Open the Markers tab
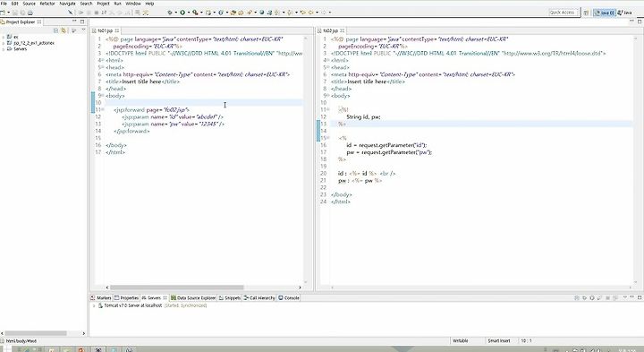 pos(101,297)
